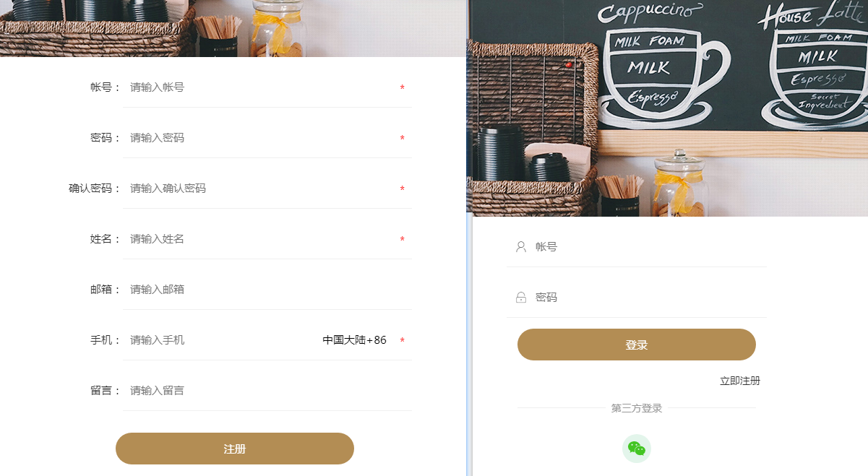Click the user icon beside 帐号 login field
This screenshot has height=476, width=868.
coord(521,247)
